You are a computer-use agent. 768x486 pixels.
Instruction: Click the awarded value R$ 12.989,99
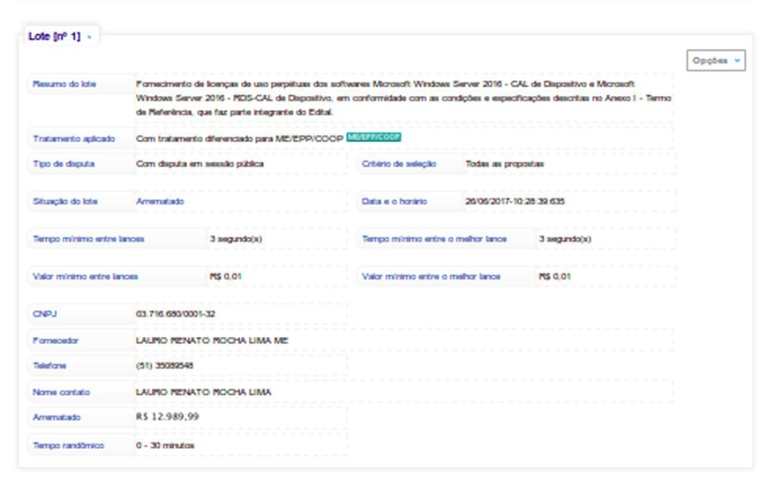pos(167,417)
